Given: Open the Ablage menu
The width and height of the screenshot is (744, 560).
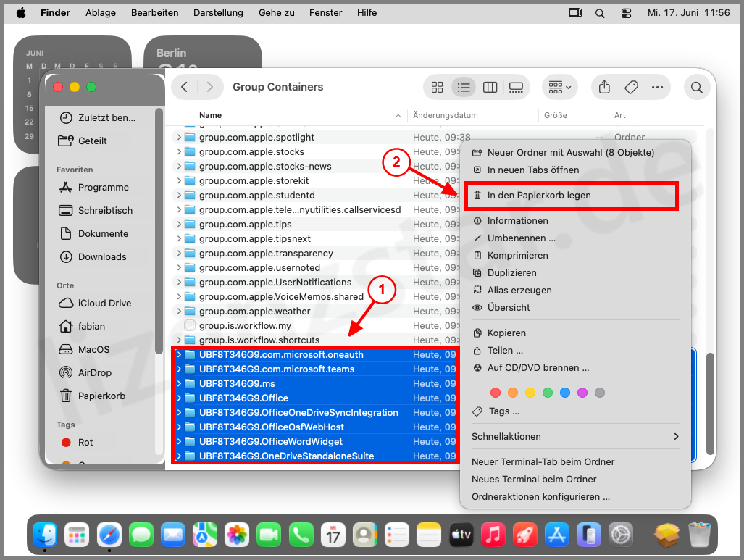Looking at the screenshot, I should point(101,13).
